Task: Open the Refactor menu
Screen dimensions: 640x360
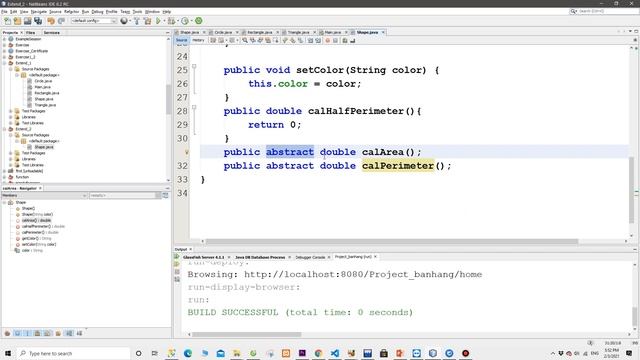Action: pos(71,12)
